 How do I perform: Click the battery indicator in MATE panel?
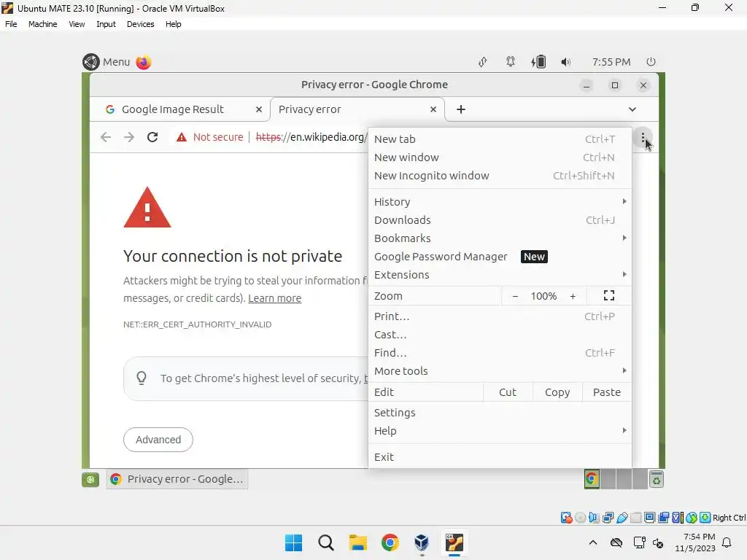[x=538, y=62]
